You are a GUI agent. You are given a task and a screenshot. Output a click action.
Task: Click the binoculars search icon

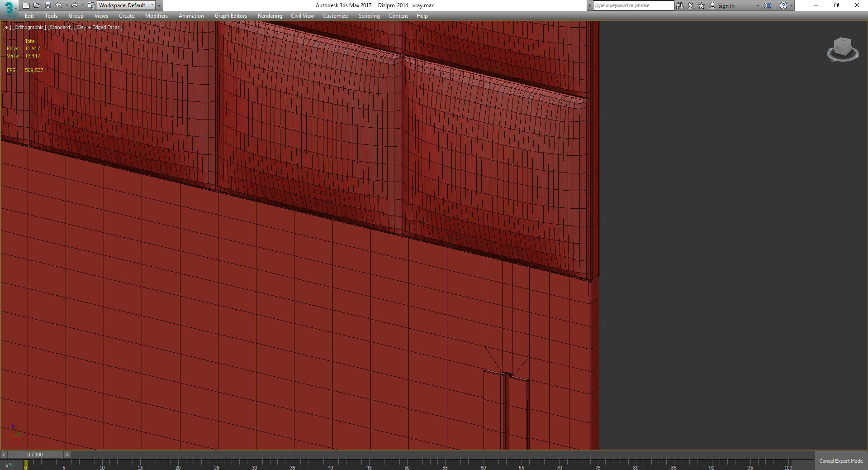680,5
